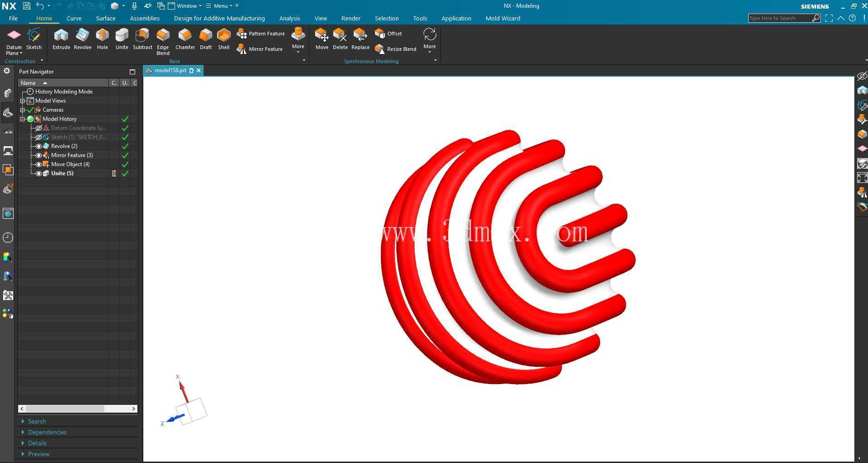Sort by the Name column header
Screen dimensions: 868x463
63,83
